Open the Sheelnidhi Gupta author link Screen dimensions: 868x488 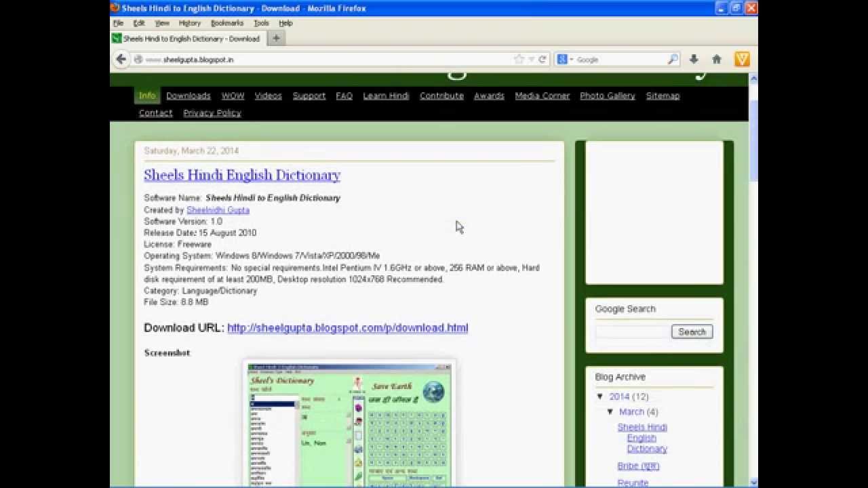coord(218,210)
